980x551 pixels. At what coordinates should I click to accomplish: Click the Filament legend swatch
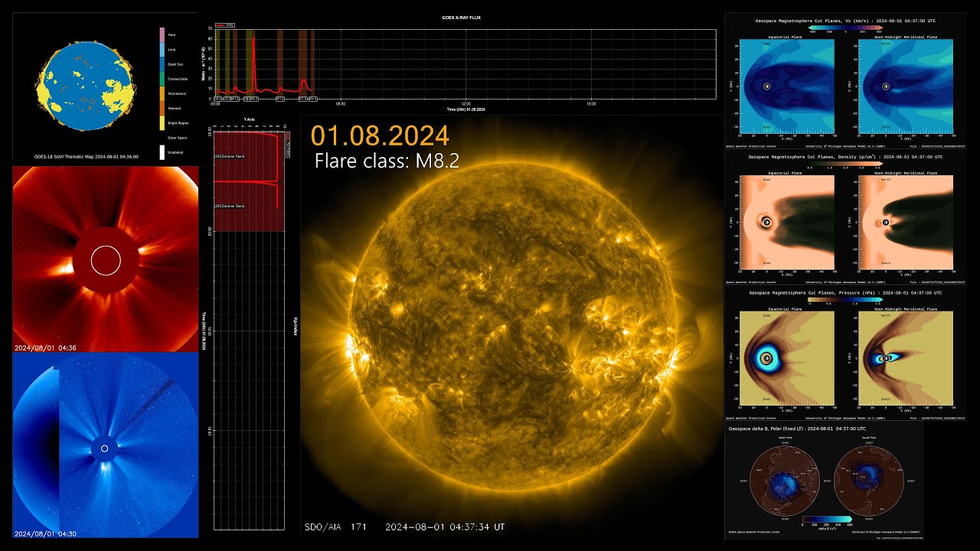[162, 108]
